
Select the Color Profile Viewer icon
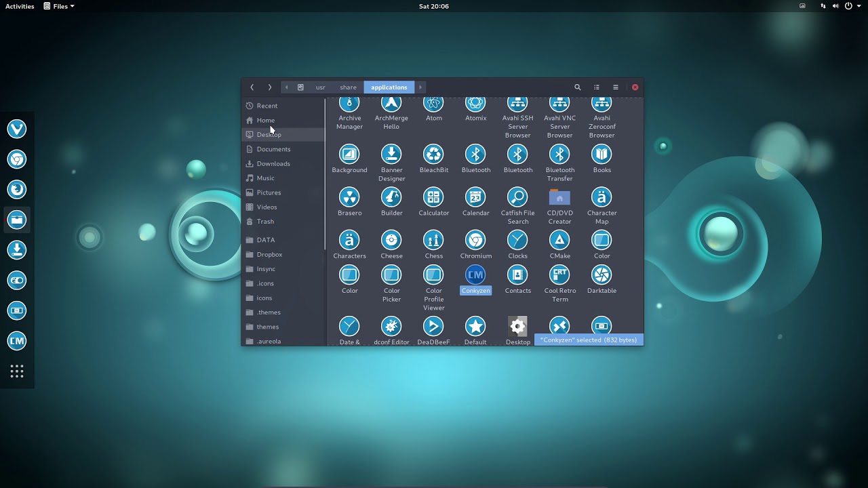pos(433,274)
